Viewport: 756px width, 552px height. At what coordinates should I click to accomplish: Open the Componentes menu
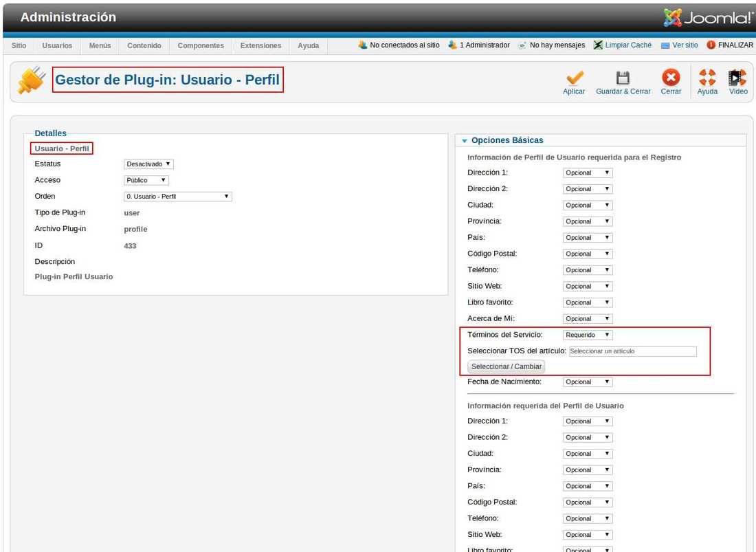coord(201,45)
